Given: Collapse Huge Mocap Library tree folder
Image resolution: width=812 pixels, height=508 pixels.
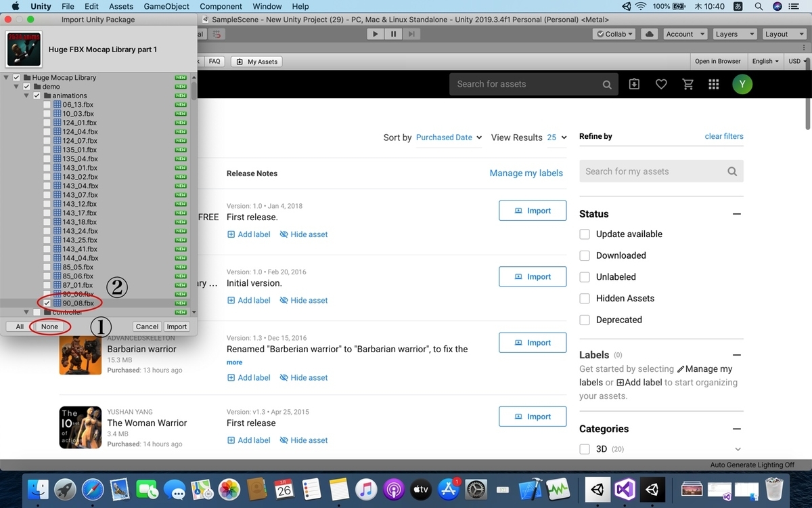Looking at the screenshot, I should pos(7,78).
